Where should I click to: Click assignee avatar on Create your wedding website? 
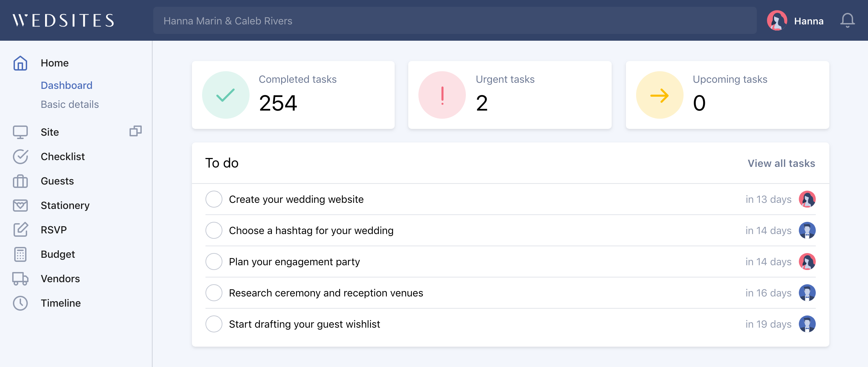[807, 199]
